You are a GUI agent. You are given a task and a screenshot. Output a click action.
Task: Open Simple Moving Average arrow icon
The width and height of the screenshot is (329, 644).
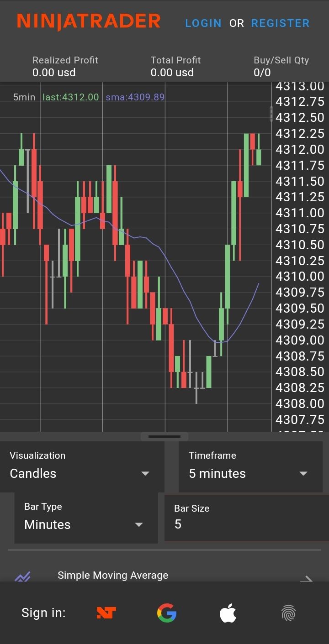[306, 578]
